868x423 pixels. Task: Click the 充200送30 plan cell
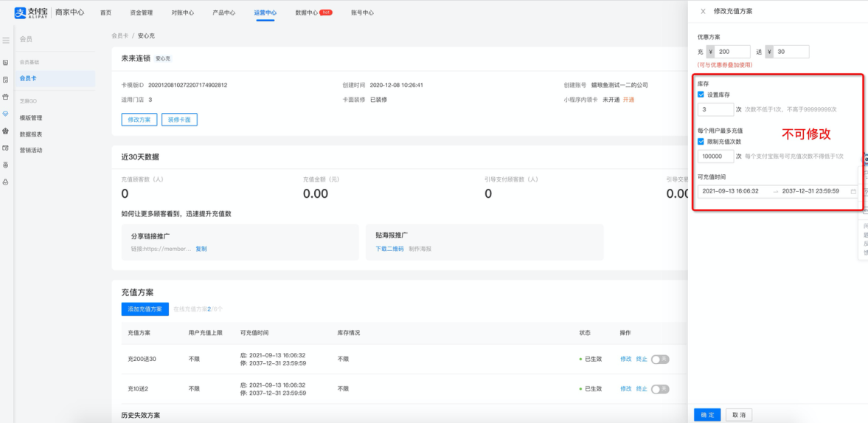point(142,359)
